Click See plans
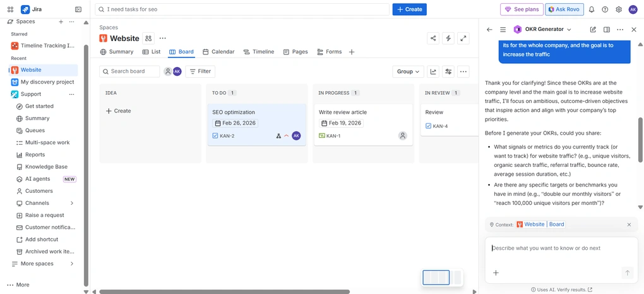The image size is (644, 294). pyautogui.click(x=522, y=9)
